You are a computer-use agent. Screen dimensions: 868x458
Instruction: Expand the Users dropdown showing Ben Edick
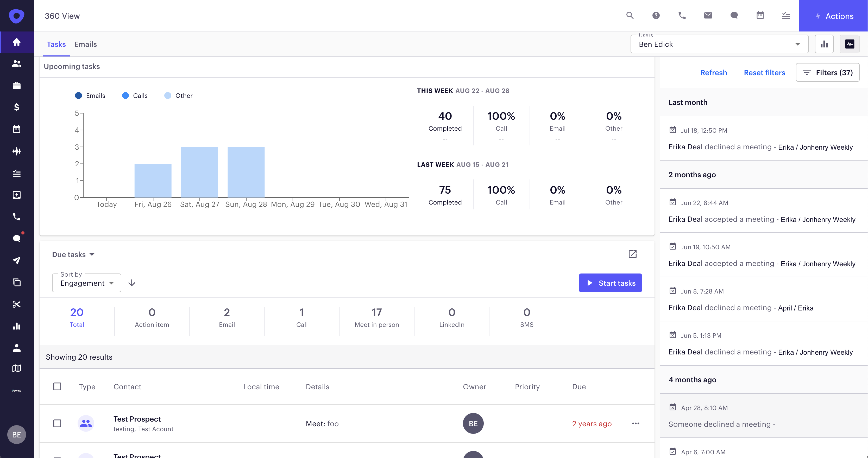tap(719, 44)
